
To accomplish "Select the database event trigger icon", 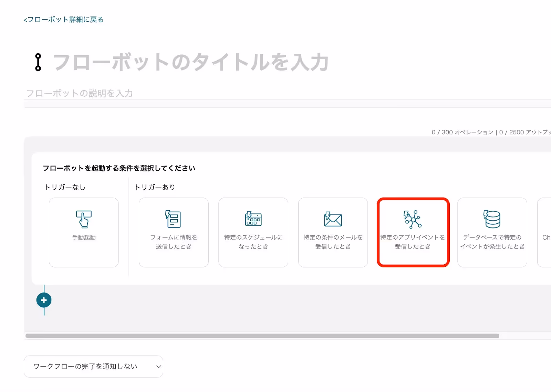I will pos(492,219).
